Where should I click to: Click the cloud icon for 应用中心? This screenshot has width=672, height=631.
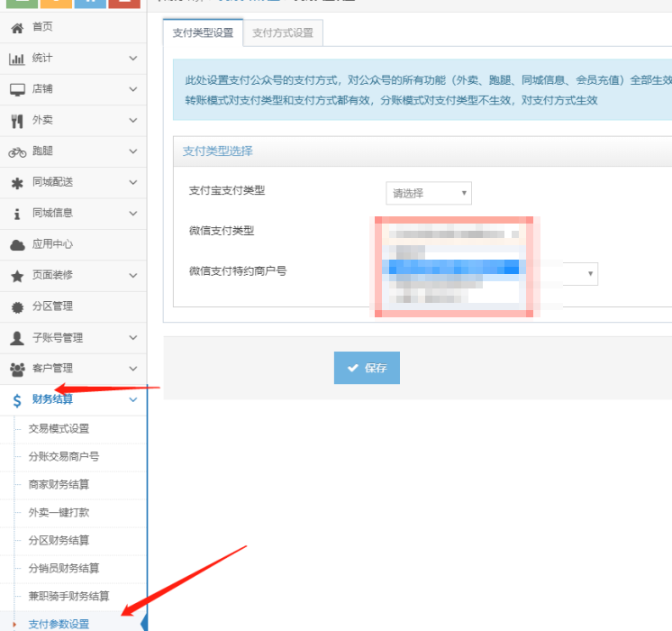click(16, 244)
